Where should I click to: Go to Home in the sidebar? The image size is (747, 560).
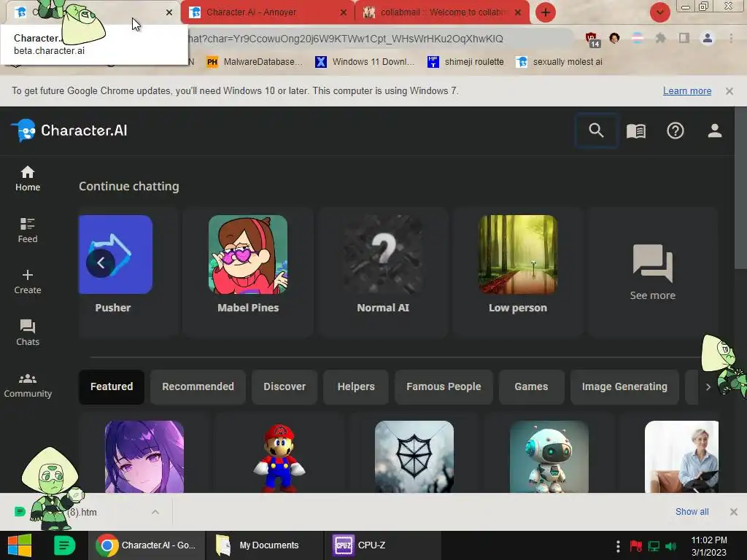(28, 179)
